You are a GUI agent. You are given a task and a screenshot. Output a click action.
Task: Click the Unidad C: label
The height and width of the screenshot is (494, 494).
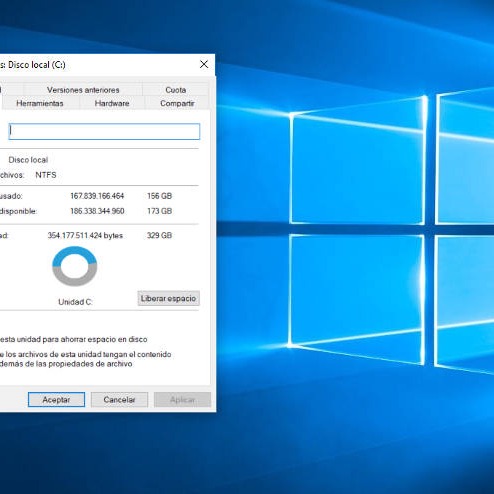[x=75, y=302]
